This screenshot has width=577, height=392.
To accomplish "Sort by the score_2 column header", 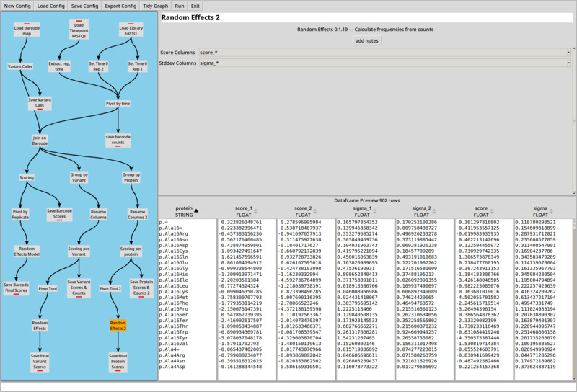I will click(306, 211).
